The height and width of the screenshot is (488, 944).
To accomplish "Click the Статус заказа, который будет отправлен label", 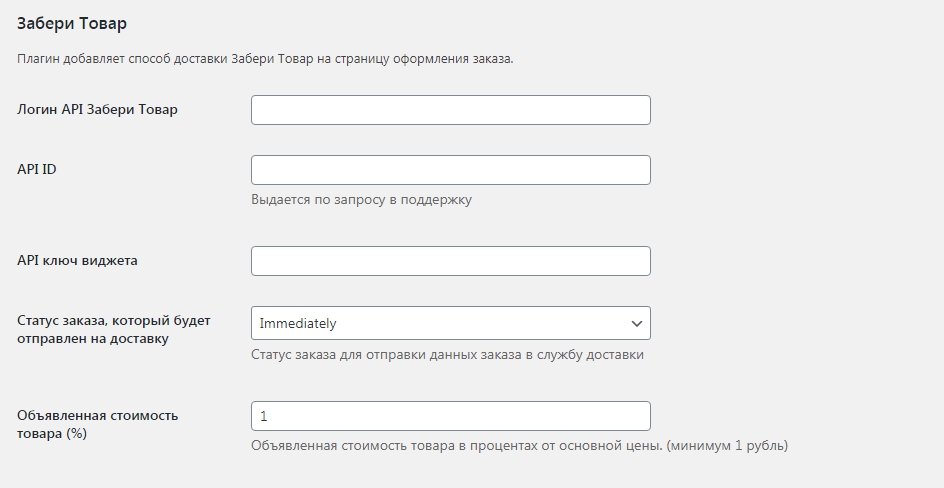I will [114, 329].
